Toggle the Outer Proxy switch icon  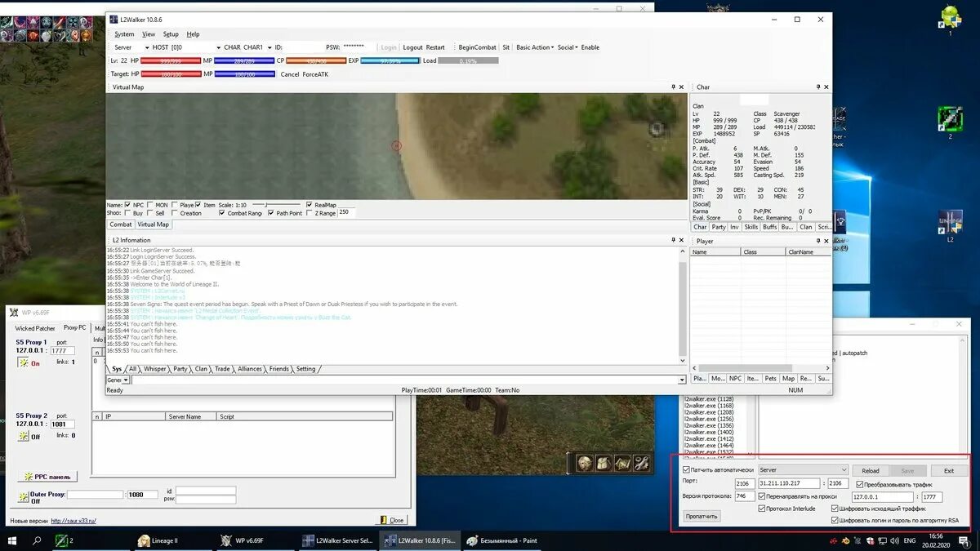[24, 496]
